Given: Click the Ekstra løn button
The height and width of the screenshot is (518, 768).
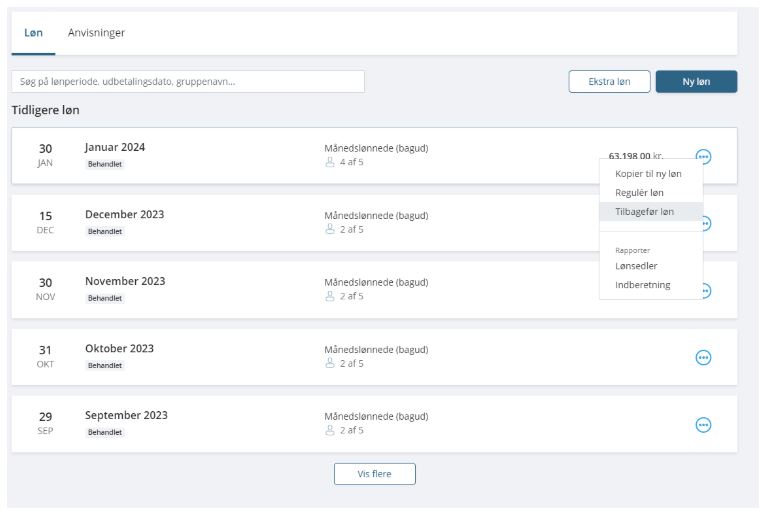Looking at the screenshot, I should coord(609,81).
